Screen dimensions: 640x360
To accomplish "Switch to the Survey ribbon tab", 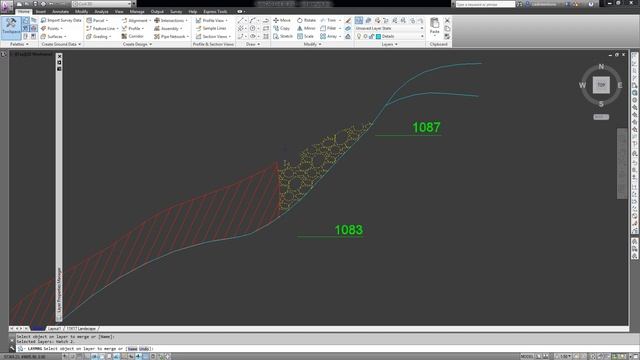I will (x=176, y=11).
